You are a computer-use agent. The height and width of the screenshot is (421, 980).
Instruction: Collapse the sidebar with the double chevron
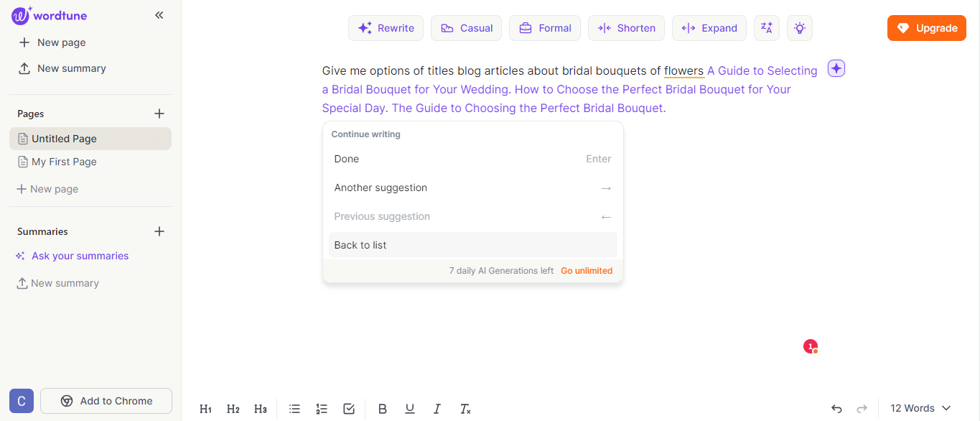click(x=159, y=14)
